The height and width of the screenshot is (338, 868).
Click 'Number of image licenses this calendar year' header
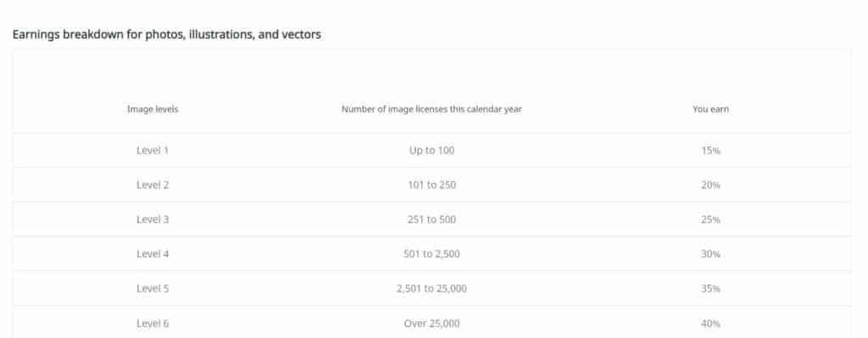(x=431, y=109)
